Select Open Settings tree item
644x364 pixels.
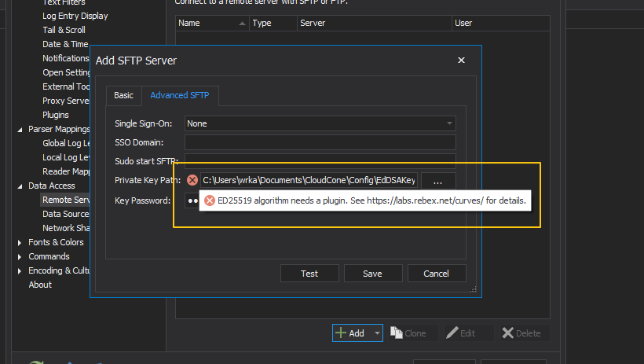(66, 72)
